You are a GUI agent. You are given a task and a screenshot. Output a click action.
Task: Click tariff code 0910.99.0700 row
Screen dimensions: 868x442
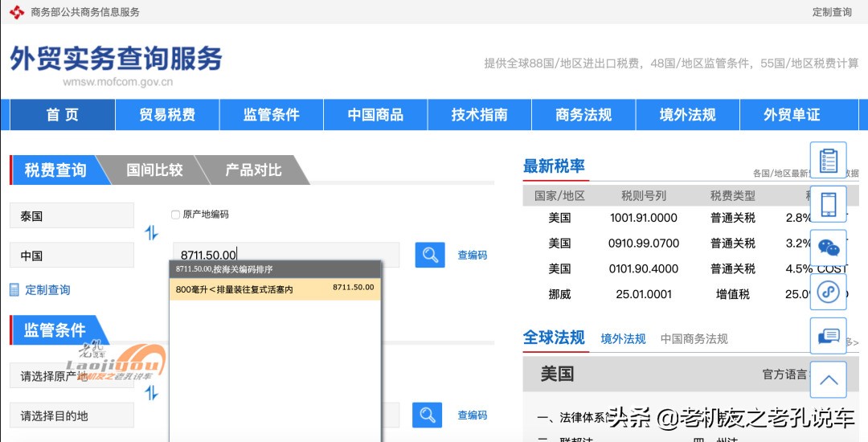[643, 243]
